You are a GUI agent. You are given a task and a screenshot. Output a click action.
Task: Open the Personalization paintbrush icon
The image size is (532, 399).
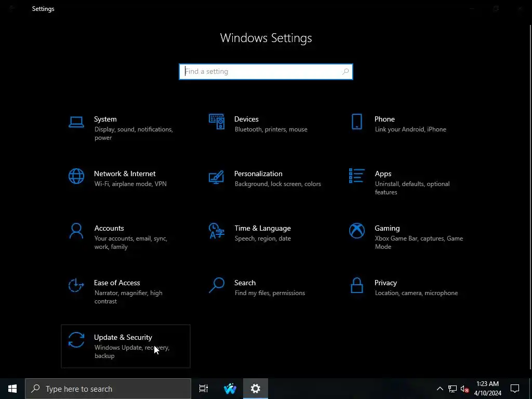pos(217,177)
